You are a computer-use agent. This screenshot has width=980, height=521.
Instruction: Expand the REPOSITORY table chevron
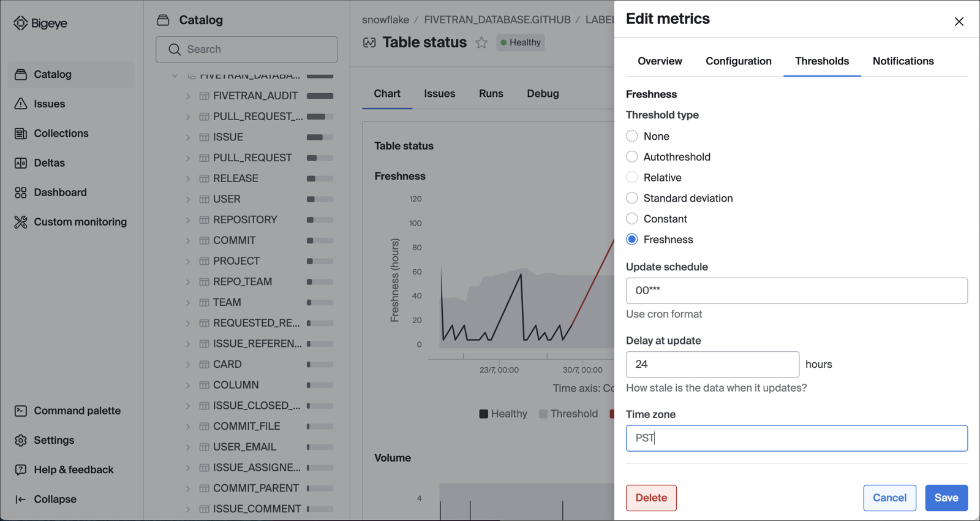click(188, 220)
